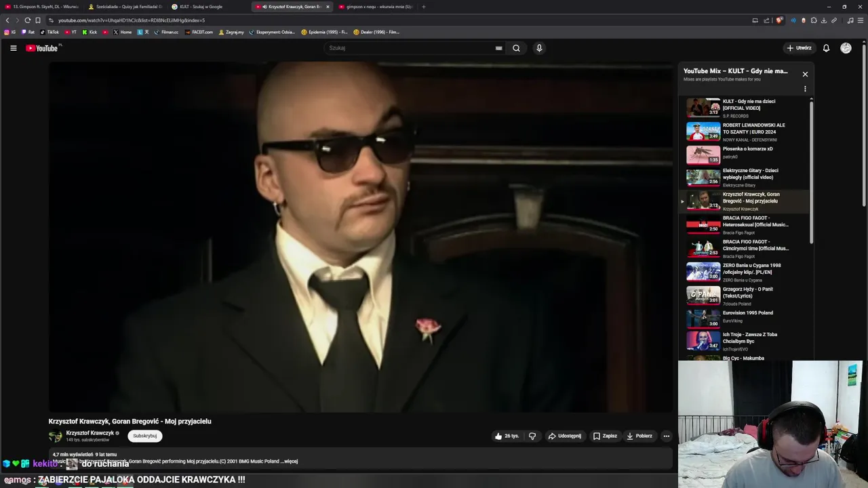Play Elektryczne Gitary - Dzieci wybiegły
Image resolution: width=868 pixels, height=488 pixels.
point(746,178)
